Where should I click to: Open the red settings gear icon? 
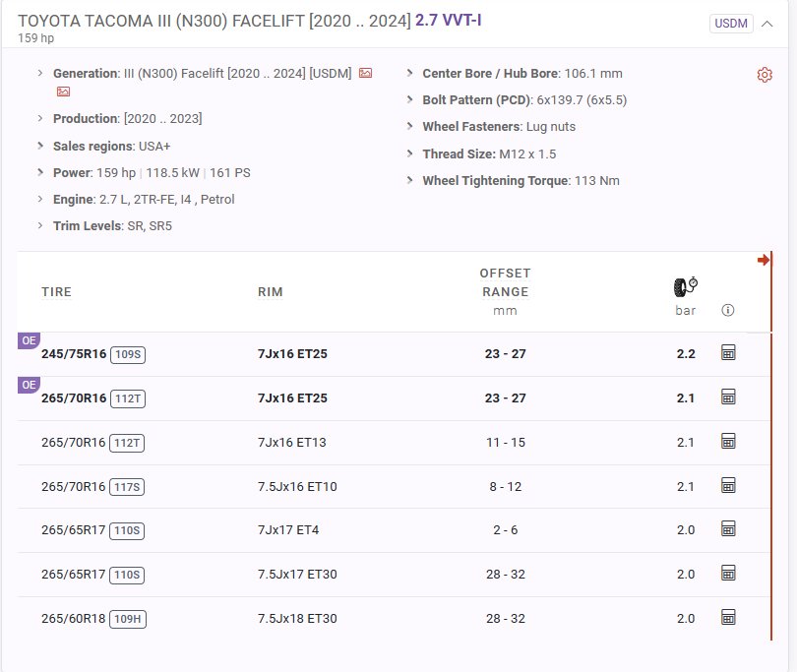765,75
